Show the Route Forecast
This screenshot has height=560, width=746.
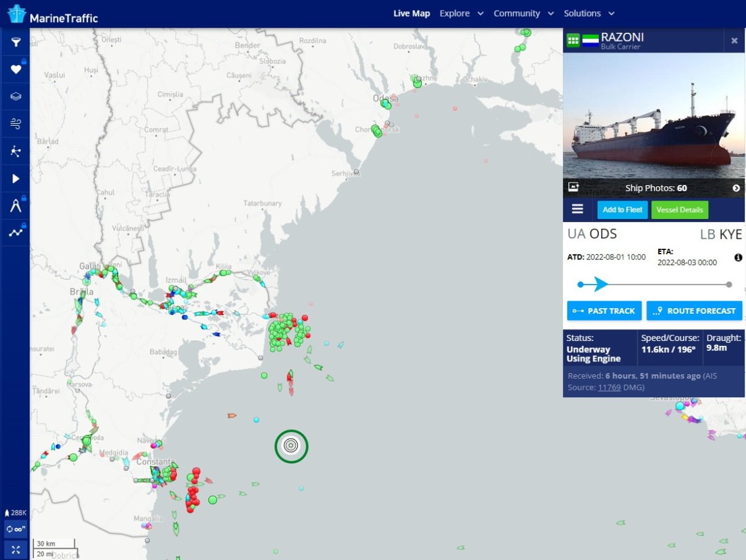coord(694,311)
